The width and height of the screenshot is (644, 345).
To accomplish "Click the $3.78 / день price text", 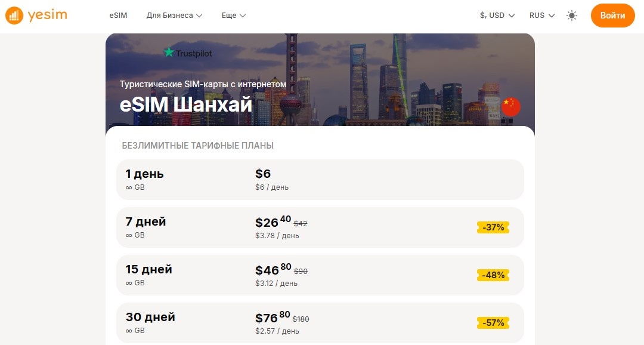I will click(277, 236).
